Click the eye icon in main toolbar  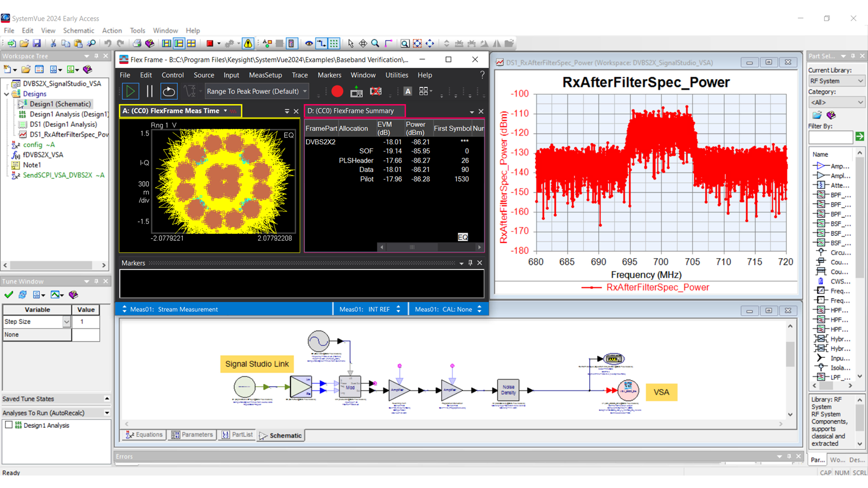[x=309, y=43]
